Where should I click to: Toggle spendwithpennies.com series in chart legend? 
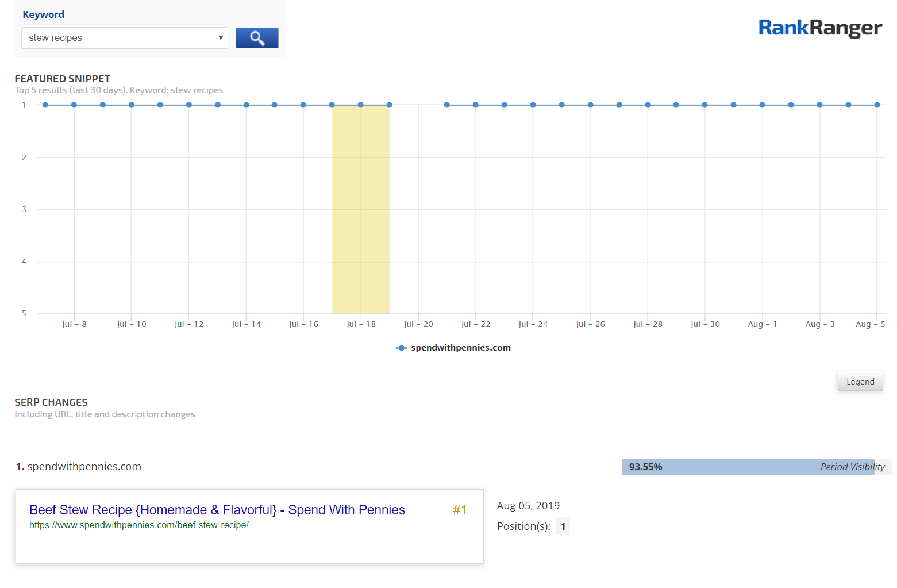point(453,348)
